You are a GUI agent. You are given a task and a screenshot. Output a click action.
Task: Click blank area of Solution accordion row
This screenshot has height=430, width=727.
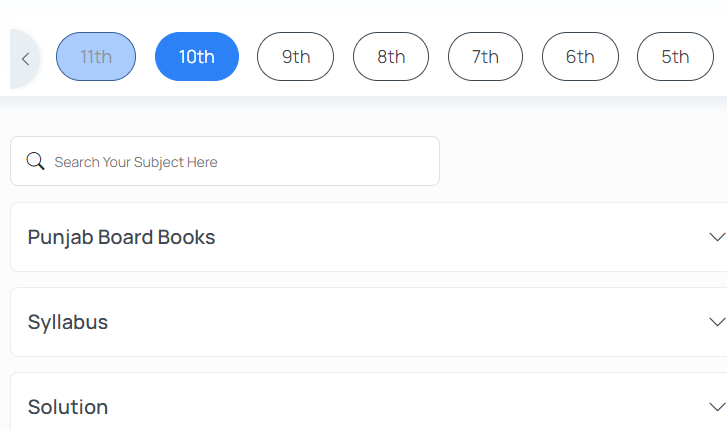[x=408, y=404]
